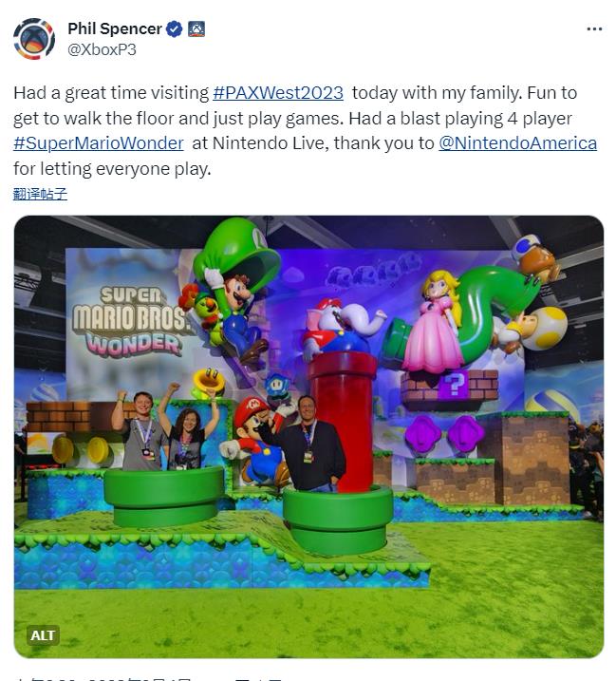Click the Xbox affiliate badge icon
Viewport: 616px width, 681px height.
(x=196, y=29)
